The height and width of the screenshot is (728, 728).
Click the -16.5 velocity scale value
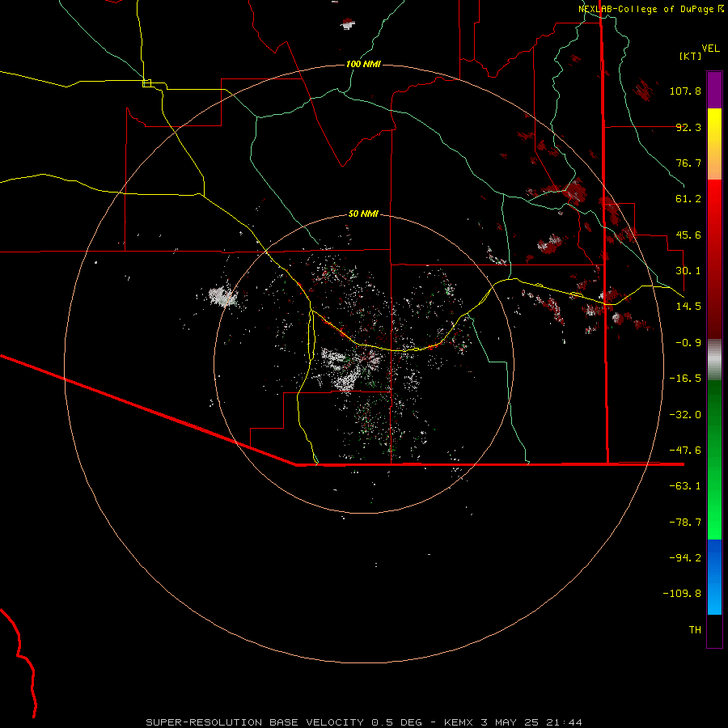point(685,379)
